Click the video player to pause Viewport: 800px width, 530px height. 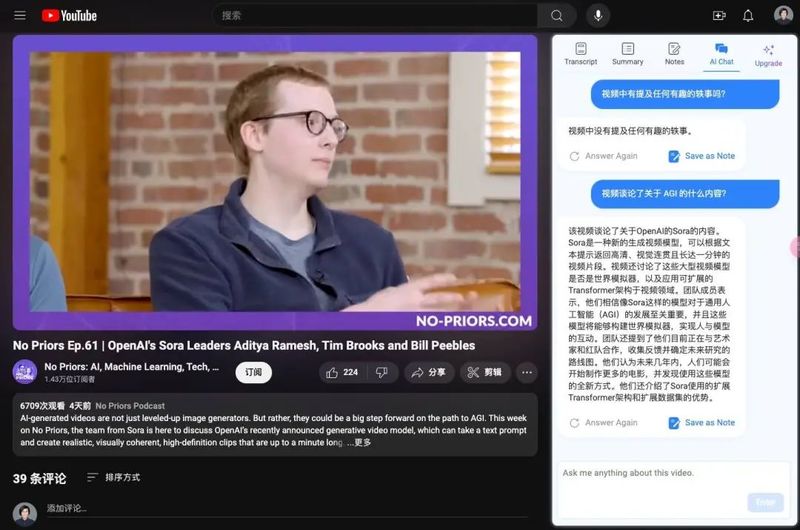[x=275, y=182]
